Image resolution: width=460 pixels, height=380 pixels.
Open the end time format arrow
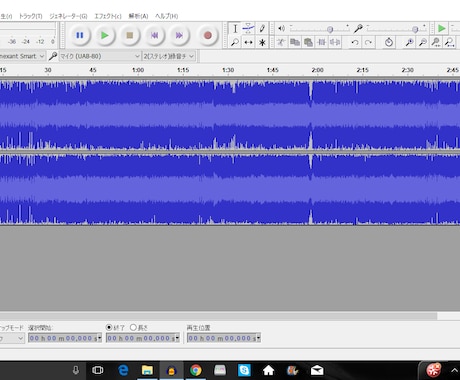[x=177, y=338]
